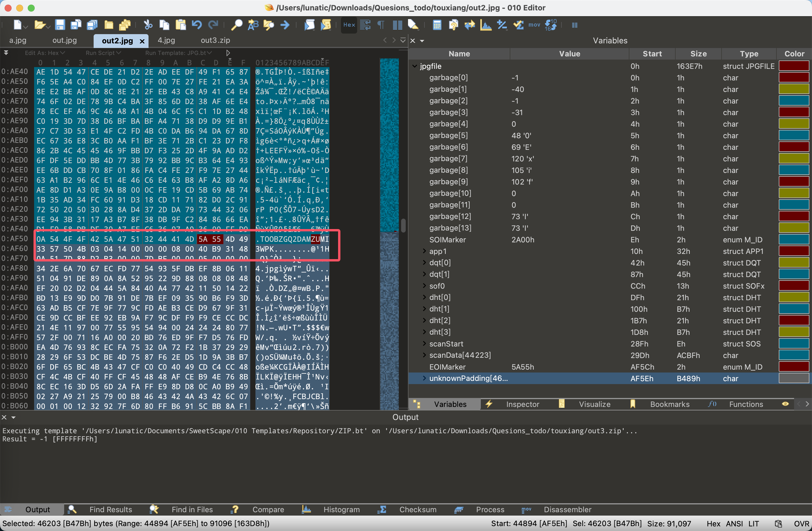Viewport: 812px width, 531px height.
Task: Sort by the Value column header
Action: click(x=570, y=54)
